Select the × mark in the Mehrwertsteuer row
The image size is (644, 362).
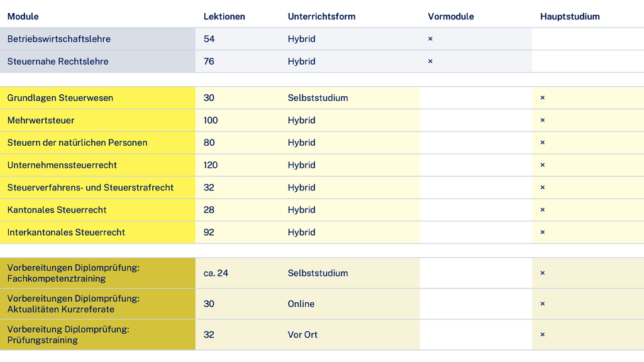542,120
